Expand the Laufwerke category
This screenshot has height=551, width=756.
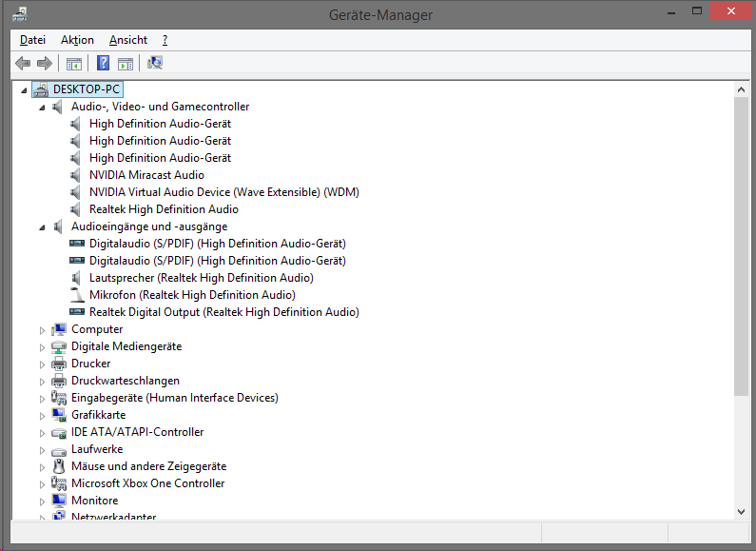click(42, 450)
